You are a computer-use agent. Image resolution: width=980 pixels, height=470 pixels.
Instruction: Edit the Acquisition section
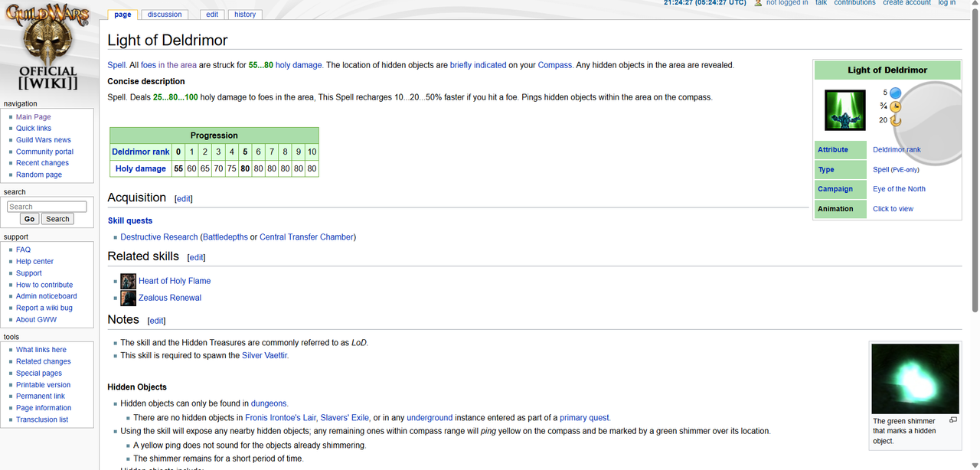[x=184, y=199]
